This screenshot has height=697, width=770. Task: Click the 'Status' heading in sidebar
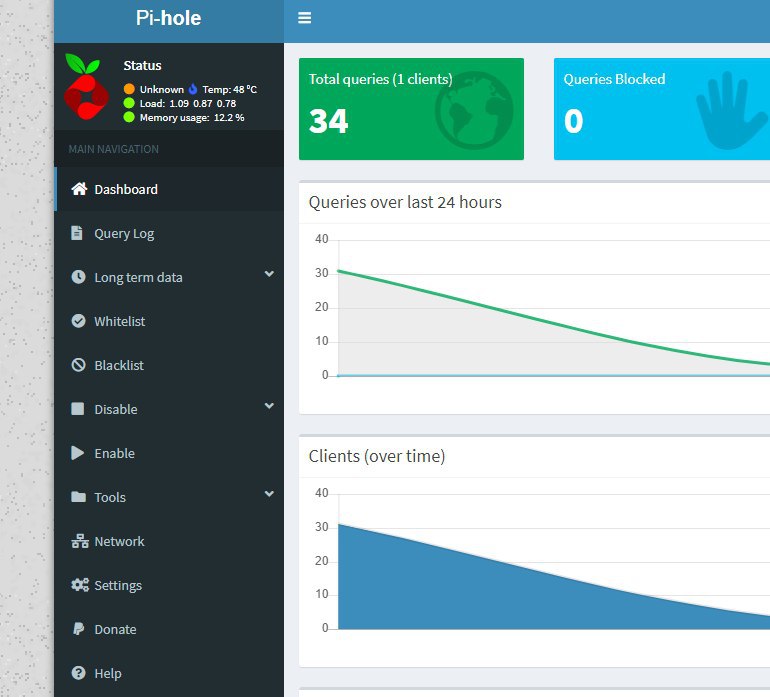[x=142, y=65]
